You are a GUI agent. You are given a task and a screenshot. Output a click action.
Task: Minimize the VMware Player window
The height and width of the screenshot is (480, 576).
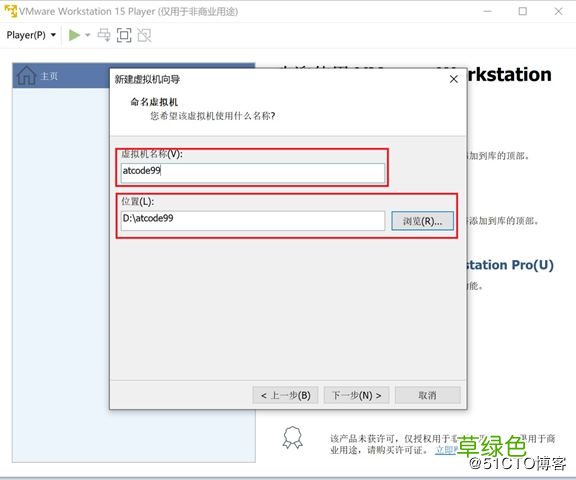[x=487, y=11]
